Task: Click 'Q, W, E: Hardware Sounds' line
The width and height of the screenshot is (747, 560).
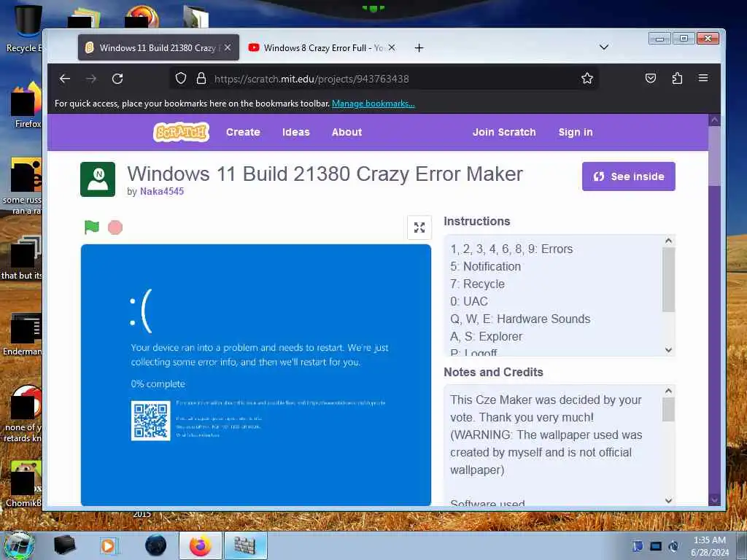Action: coord(520,319)
